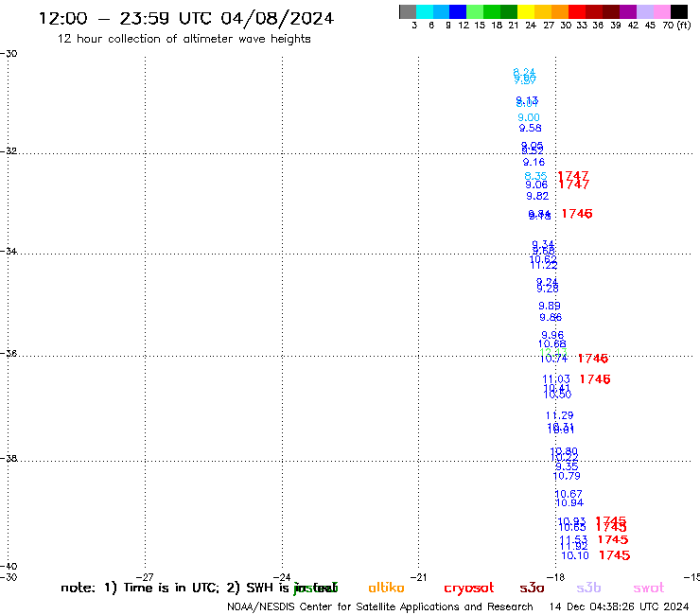Click the wave height value '9.96'
Image resolution: width=700 pixels, height=615 pixels.
click(552, 335)
